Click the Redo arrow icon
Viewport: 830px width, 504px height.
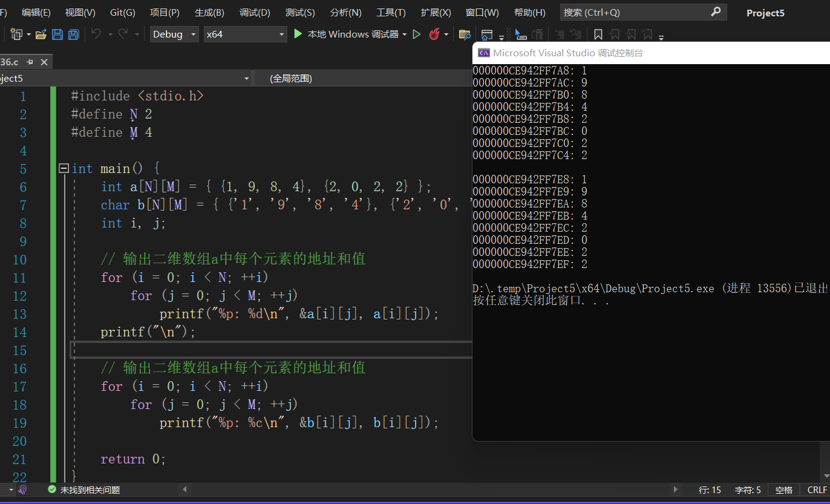coord(123,34)
